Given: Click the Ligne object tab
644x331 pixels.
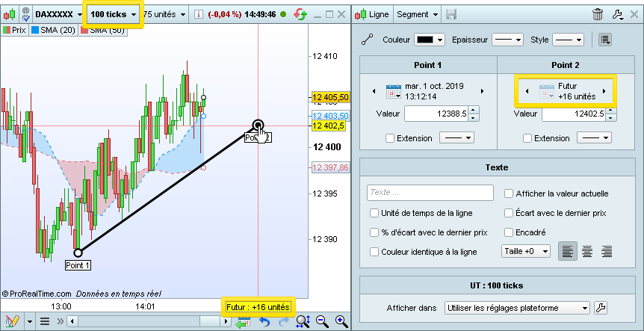Looking at the screenshot, I should [x=374, y=14].
